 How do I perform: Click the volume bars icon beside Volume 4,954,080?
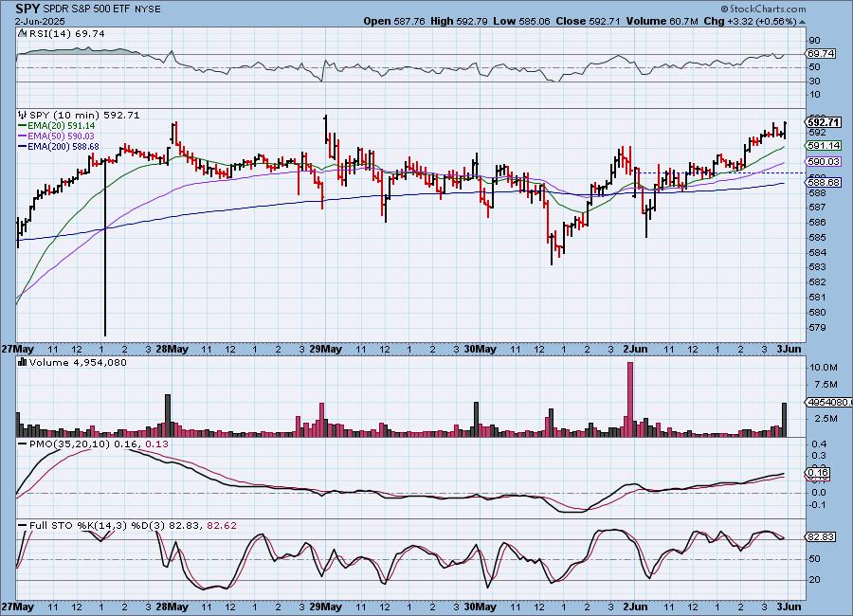(23, 362)
